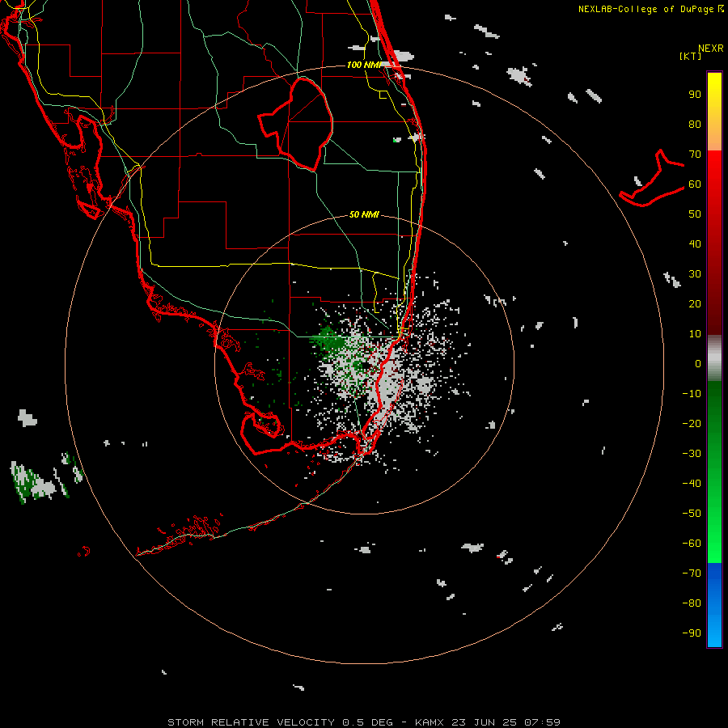Click the -80 value on the velocity scale
Screen dimensions: 728x728
[x=692, y=603]
